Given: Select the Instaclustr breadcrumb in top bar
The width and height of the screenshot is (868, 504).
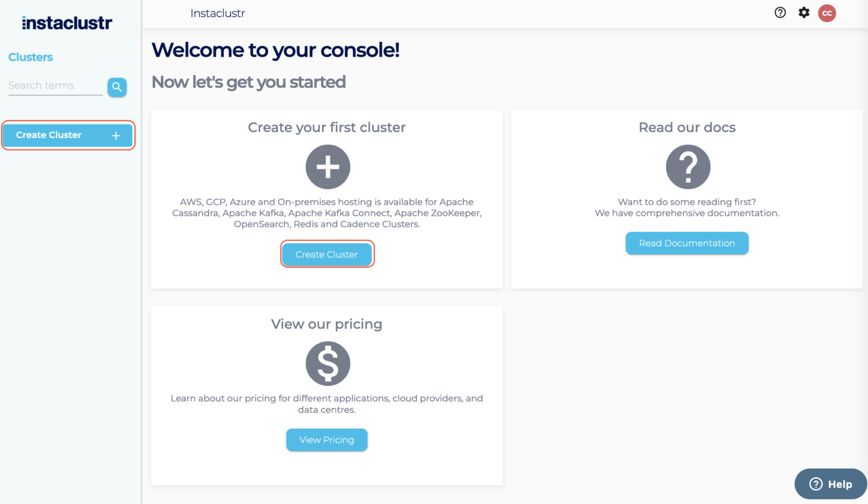Looking at the screenshot, I should (x=218, y=13).
